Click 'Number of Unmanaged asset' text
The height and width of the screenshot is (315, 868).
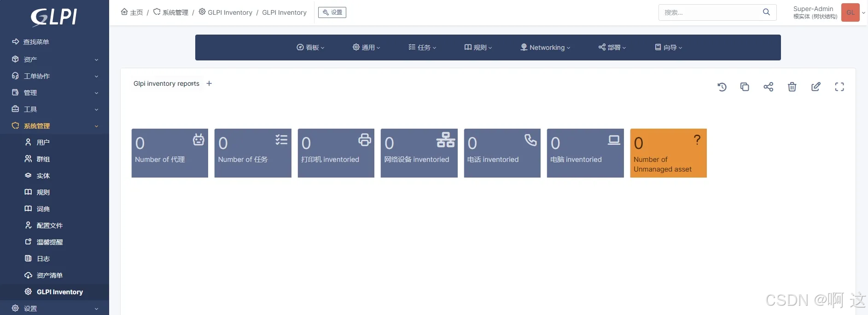663,164
